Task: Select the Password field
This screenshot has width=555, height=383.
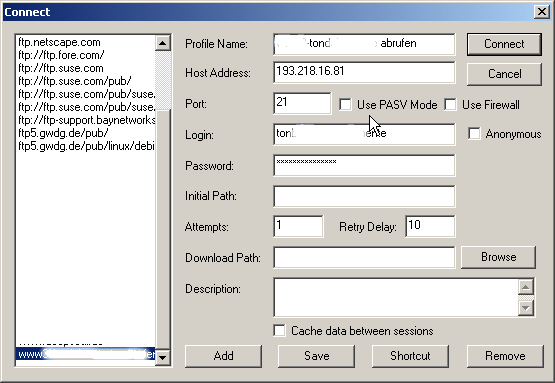Action: point(364,165)
